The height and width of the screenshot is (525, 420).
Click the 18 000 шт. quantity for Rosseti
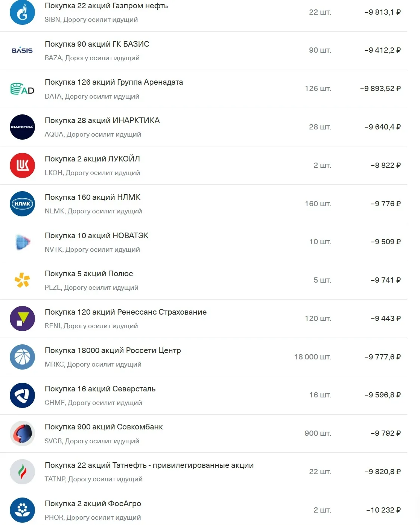312,357
